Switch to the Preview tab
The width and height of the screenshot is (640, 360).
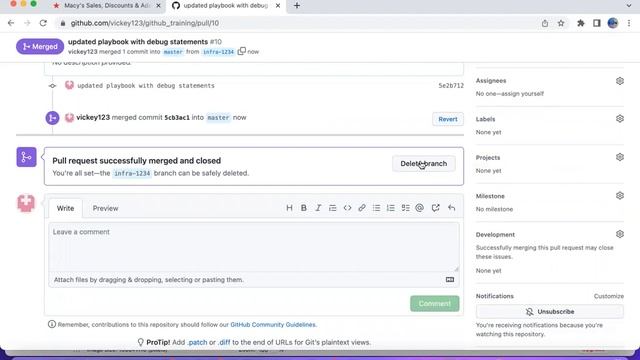(x=105, y=208)
